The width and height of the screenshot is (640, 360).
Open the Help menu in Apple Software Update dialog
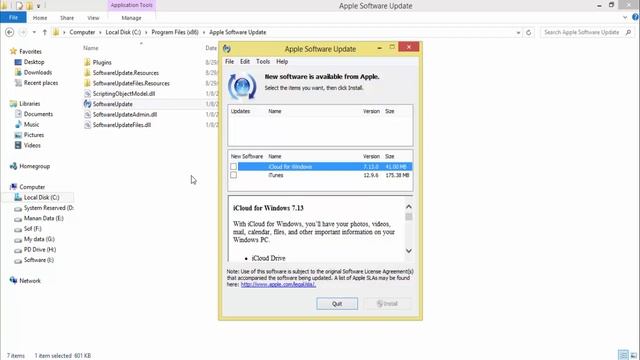[282, 62]
